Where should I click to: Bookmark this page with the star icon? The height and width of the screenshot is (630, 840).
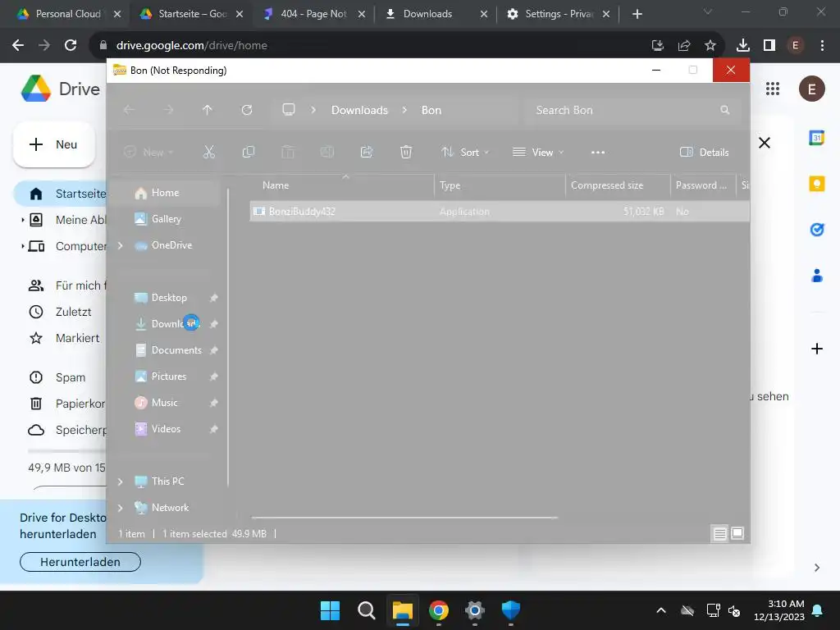(710, 46)
